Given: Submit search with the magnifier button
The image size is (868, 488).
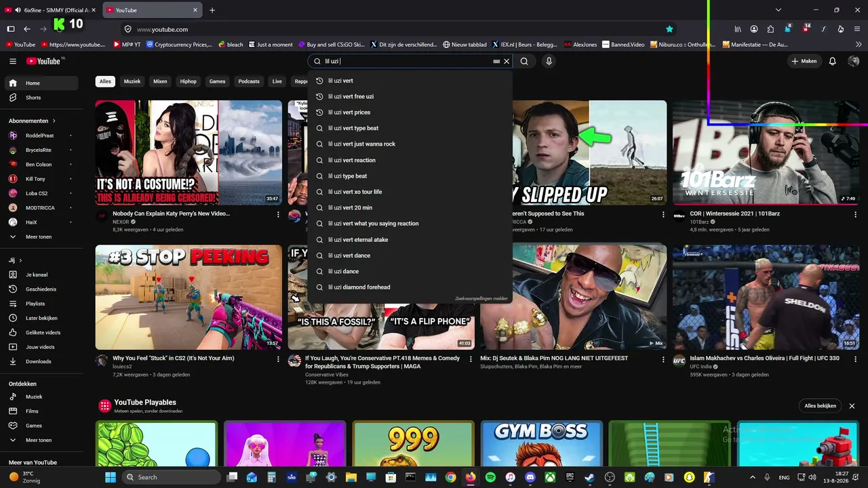Looking at the screenshot, I should pyautogui.click(x=524, y=61).
